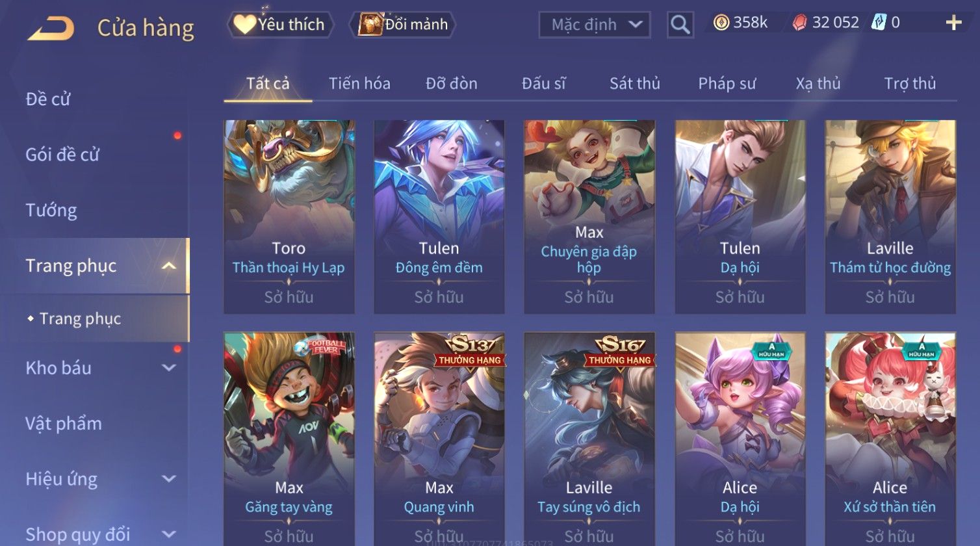Viewport: 980px width, 546px height.
Task: Click the red gem currency icon
Action: (x=799, y=23)
